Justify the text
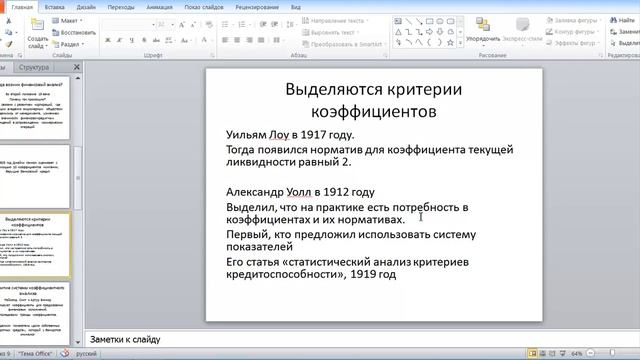The image size is (640, 360). pos(261,40)
